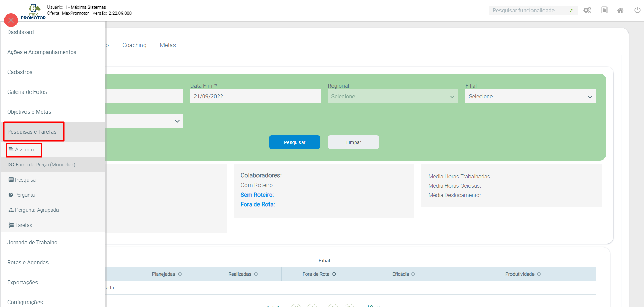The width and height of the screenshot is (644, 307).
Task: Sort by Realizadas column arrows
Action: coord(256,274)
